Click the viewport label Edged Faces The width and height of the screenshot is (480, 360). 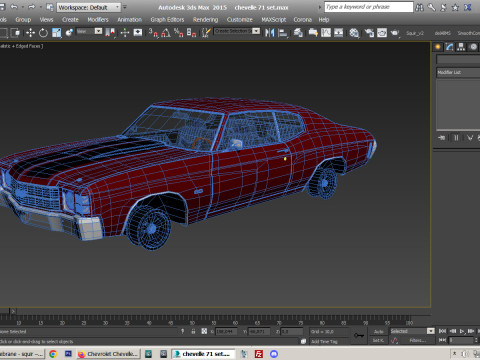(29, 46)
